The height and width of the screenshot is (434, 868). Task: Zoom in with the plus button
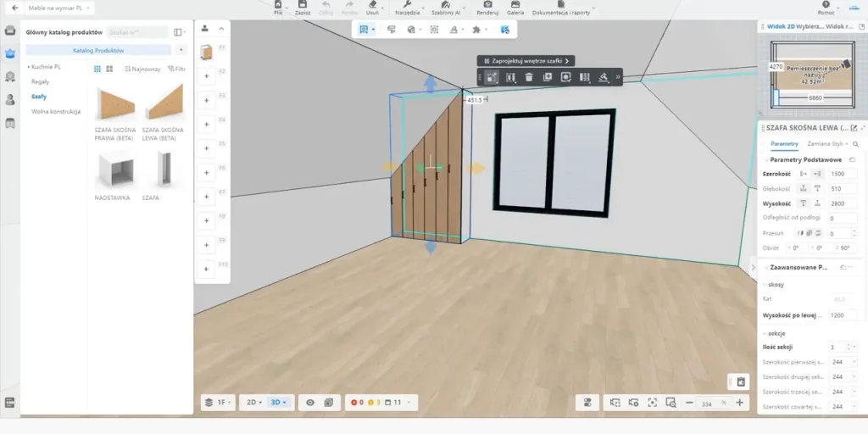pyautogui.click(x=739, y=403)
